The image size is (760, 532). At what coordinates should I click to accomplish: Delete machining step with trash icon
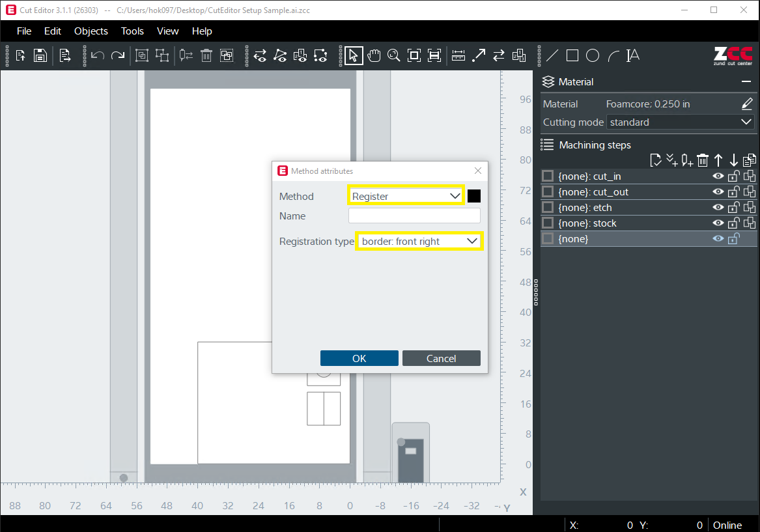[703, 160]
